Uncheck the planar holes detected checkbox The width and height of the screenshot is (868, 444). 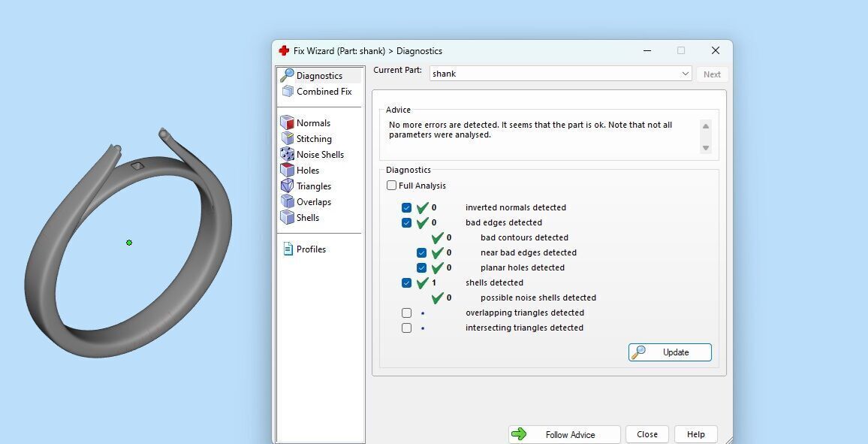pyautogui.click(x=421, y=267)
